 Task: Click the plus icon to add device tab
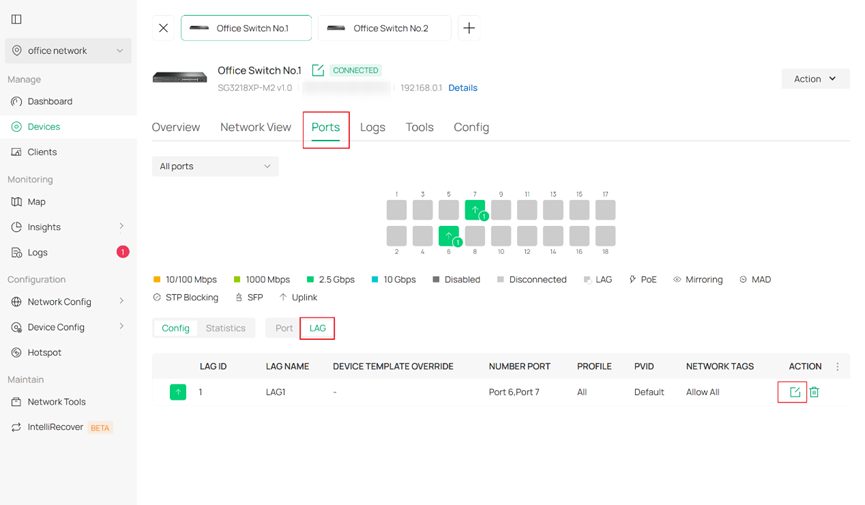[x=469, y=28]
